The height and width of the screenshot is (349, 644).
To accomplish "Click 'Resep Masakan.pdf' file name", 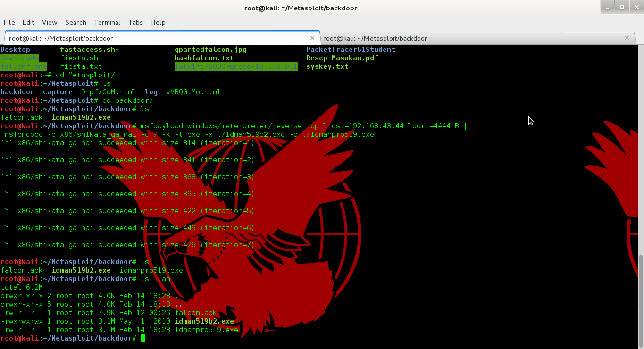I will pos(342,58).
